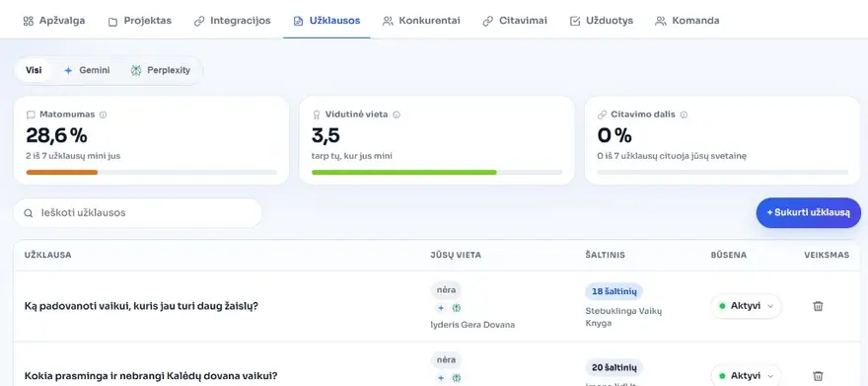Click the Matomumas speech bubble icon
Screen dimensions: 868x386
[x=31, y=115]
